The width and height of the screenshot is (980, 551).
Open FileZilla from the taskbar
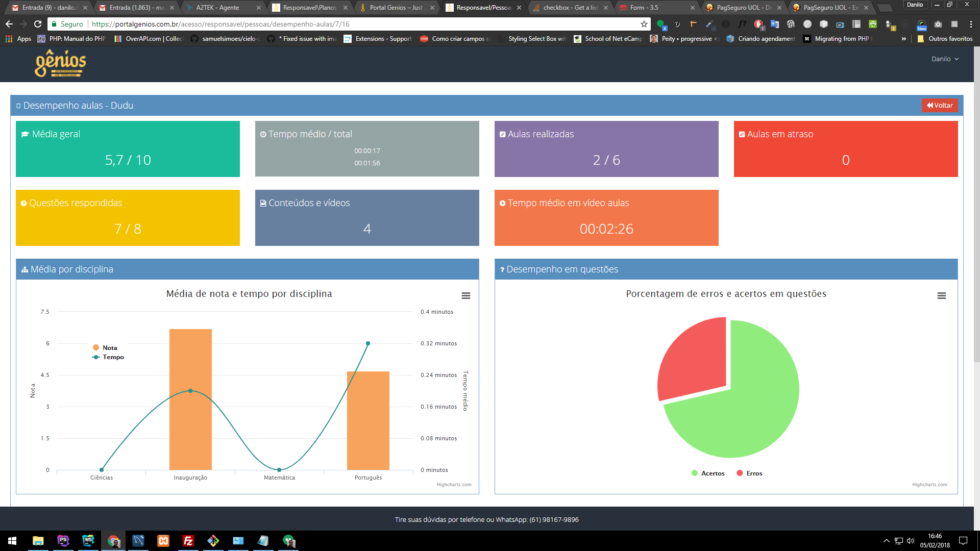(188, 541)
